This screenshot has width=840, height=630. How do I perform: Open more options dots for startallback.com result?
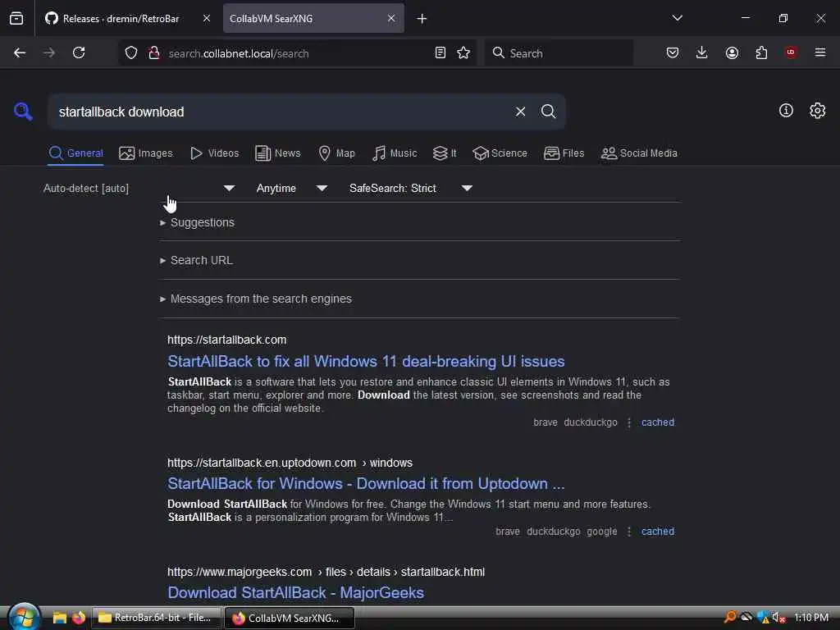pyautogui.click(x=629, y=422)
